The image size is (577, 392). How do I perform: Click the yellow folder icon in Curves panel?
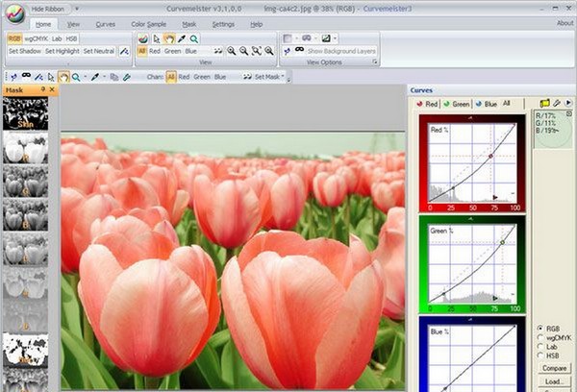544,103
